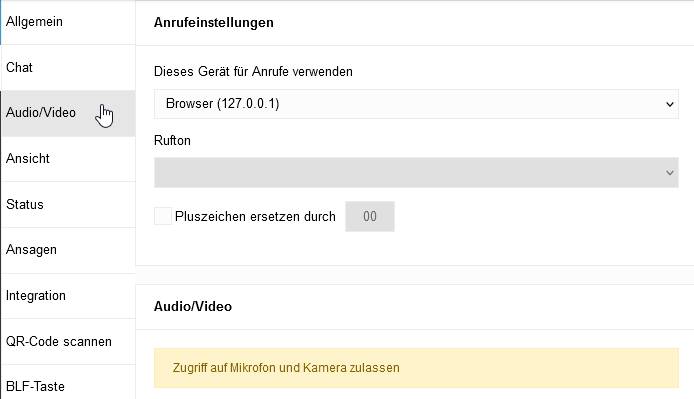Screen dimensions: 694x399
Task: Switch to the Chat settings section
Action: click(x=68, y=67)
